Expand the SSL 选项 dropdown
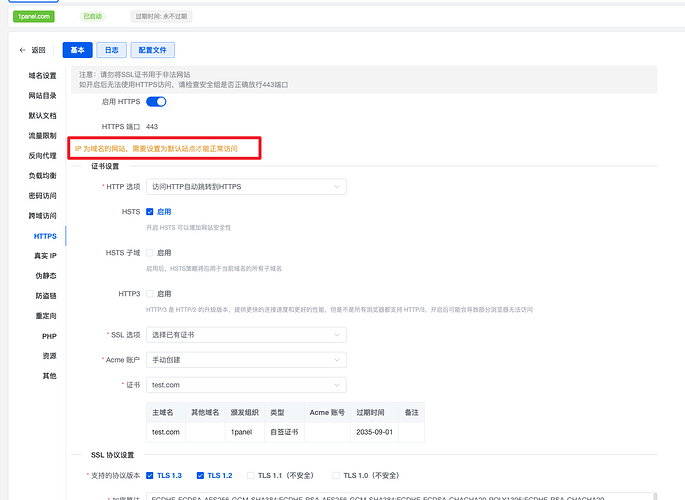 point(245,334)
